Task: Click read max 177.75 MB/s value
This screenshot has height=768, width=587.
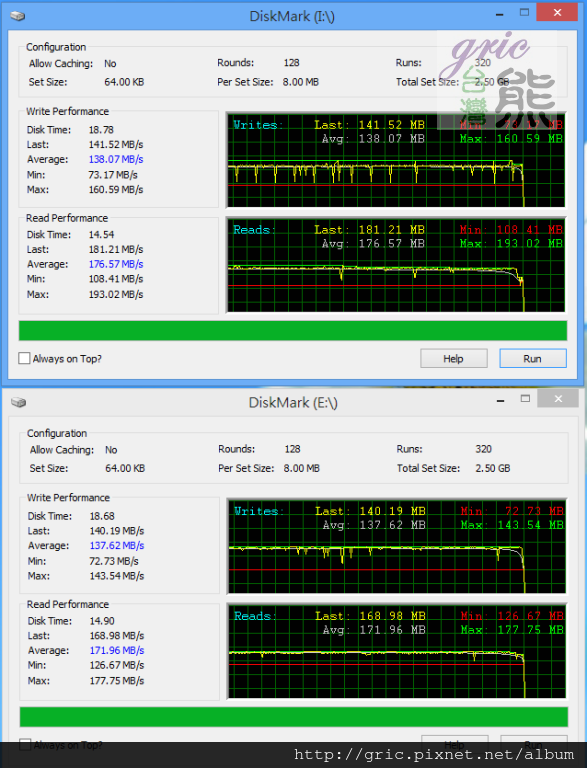Action: coord(117,681)
